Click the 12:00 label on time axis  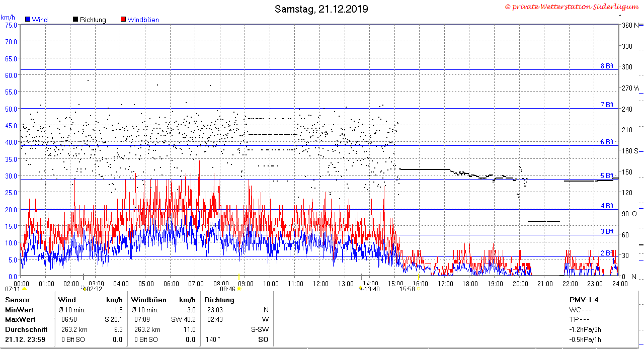320,284
